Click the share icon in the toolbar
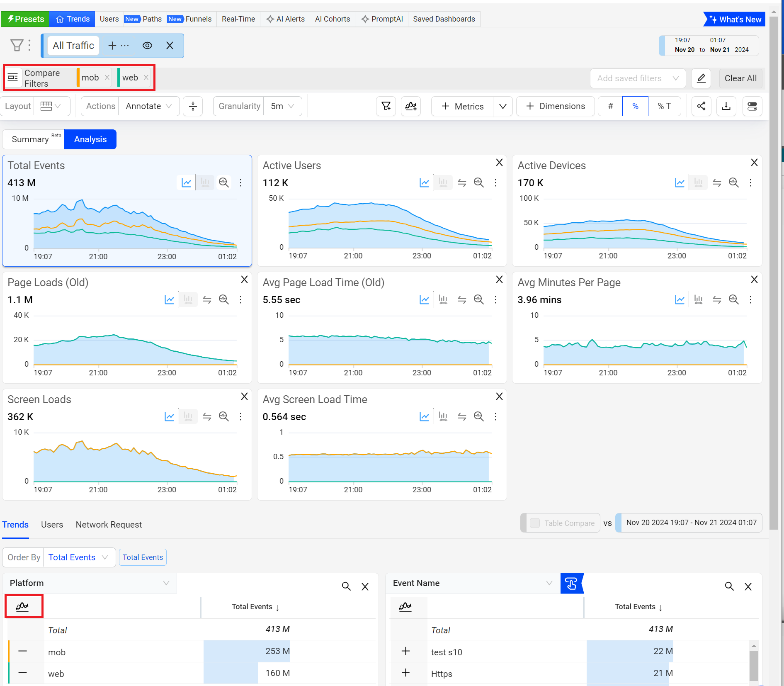The image size is (784, 686). [701, 106]
